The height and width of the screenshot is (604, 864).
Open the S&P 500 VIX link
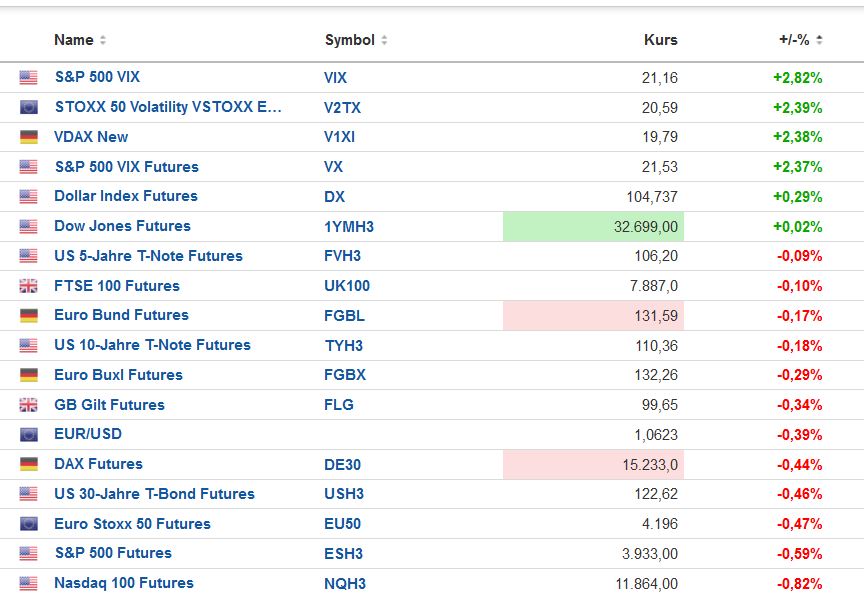(98, 77)
